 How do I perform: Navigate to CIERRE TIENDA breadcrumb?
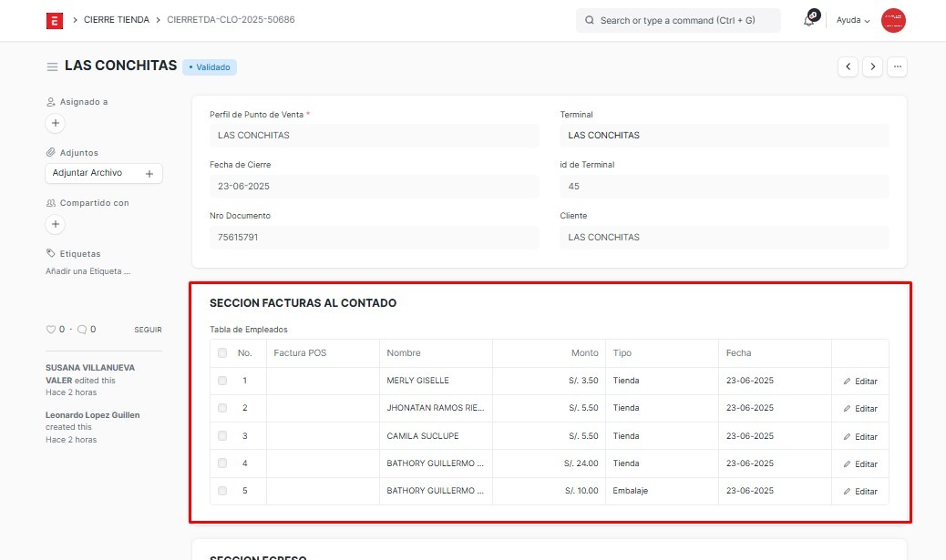point(116,20)
